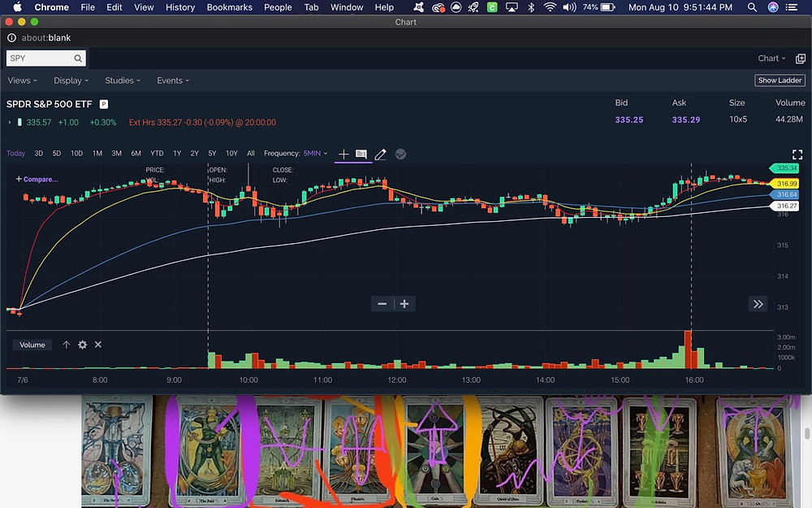Move Volume study up with arrow

(x=67, y=345)
